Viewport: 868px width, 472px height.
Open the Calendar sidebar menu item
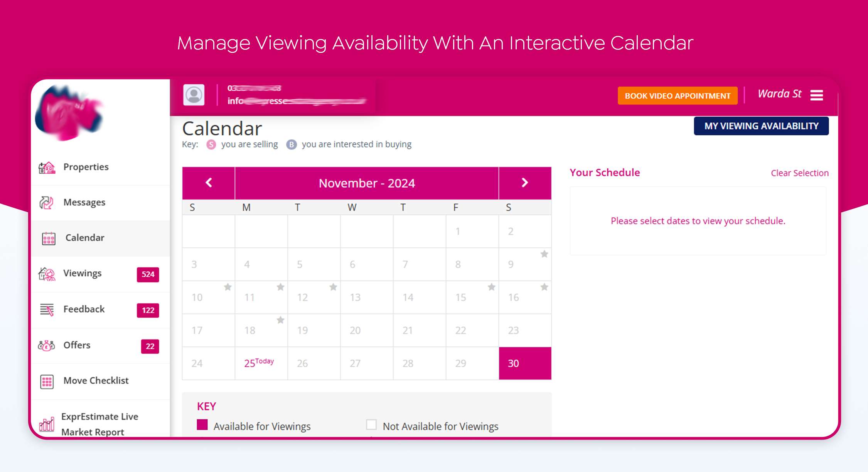pyautogui.click(x=85, y=238)
